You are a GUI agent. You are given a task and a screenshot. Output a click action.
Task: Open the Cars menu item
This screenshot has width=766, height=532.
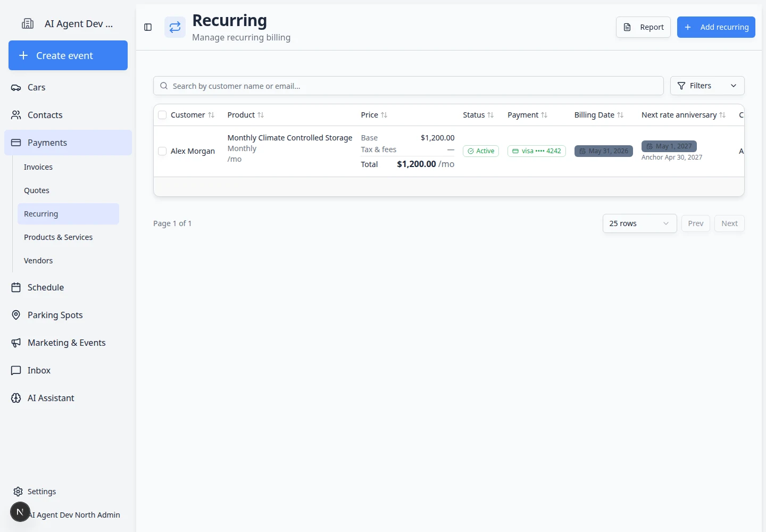tap(68, 87)
